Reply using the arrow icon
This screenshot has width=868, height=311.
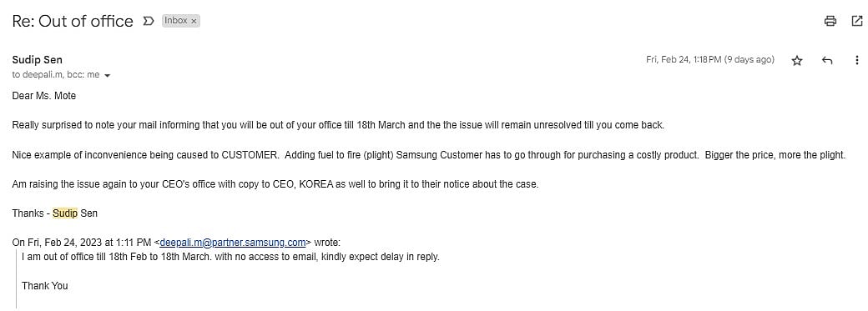pyautogui.click(x=827, y=60)
